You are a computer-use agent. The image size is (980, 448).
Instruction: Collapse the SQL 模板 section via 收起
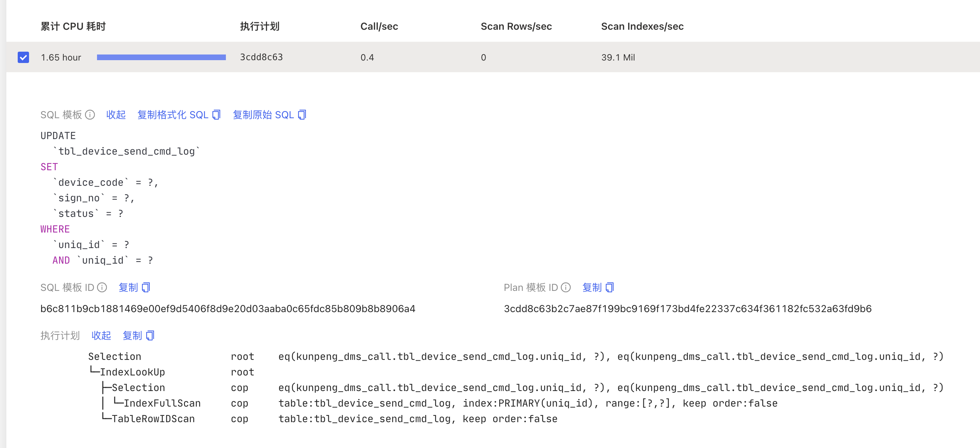tap(116, 115)
